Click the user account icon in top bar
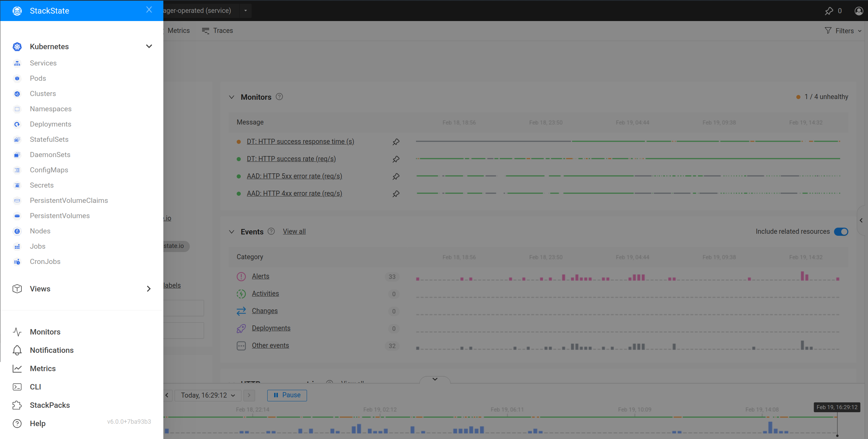Screen dimensions: 868x439 [x=858, y=11]
